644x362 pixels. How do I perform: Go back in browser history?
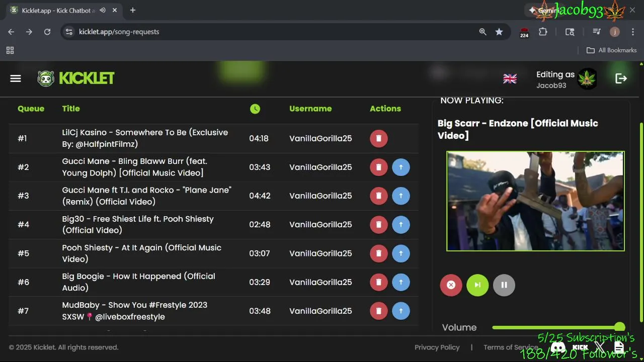tap(11, 32)
